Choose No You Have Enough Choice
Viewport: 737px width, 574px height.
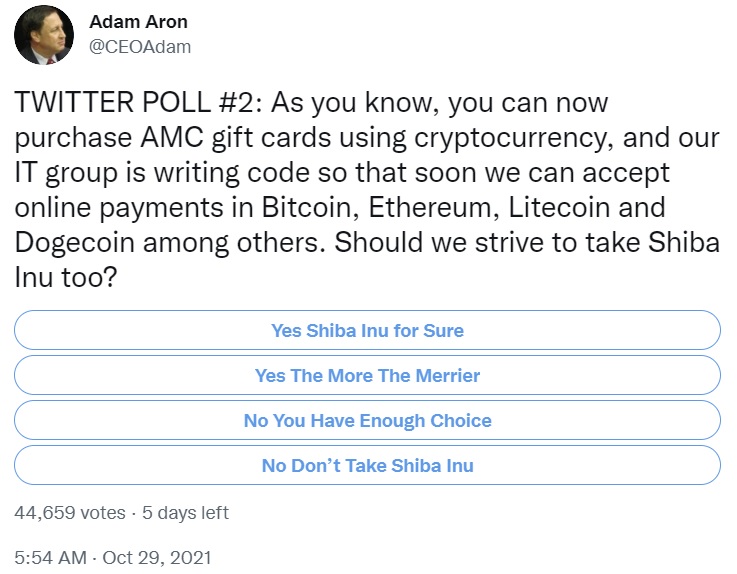(x=367, y=421)
